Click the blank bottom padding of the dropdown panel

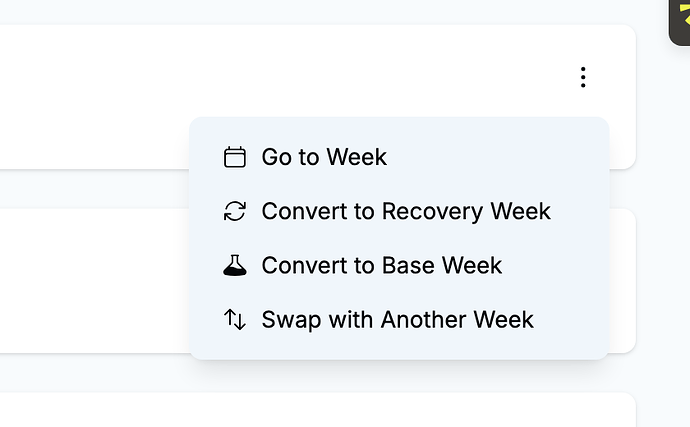[x=400, y=350]
